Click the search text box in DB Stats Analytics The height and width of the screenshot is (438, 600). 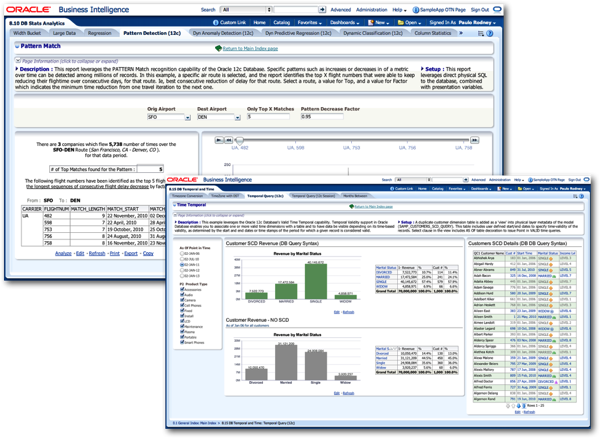click(x=296, y=10)
